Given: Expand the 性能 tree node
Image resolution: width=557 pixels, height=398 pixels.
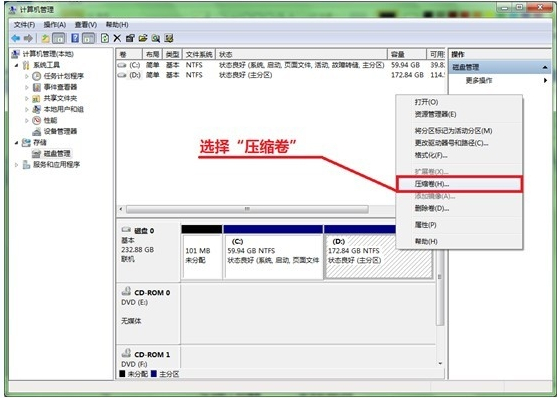Looking at the screenshot, I should (x=27, y=120).
